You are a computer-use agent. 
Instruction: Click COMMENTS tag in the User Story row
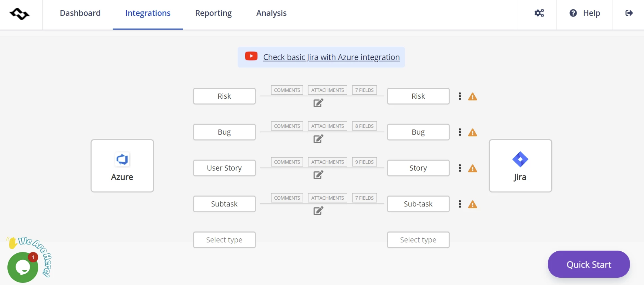[287, 162]
